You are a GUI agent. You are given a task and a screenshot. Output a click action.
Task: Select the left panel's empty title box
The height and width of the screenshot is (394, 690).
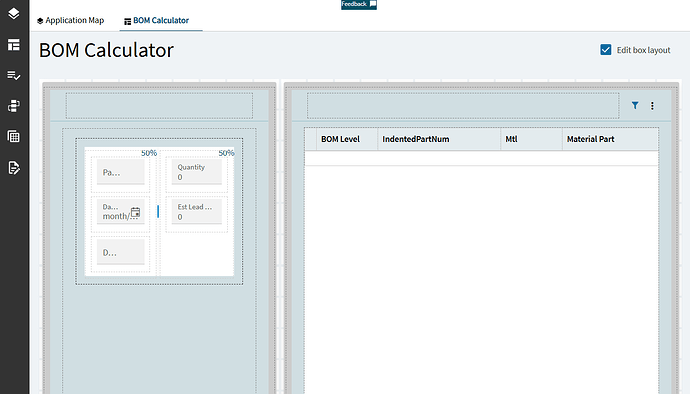pos(159,106)
